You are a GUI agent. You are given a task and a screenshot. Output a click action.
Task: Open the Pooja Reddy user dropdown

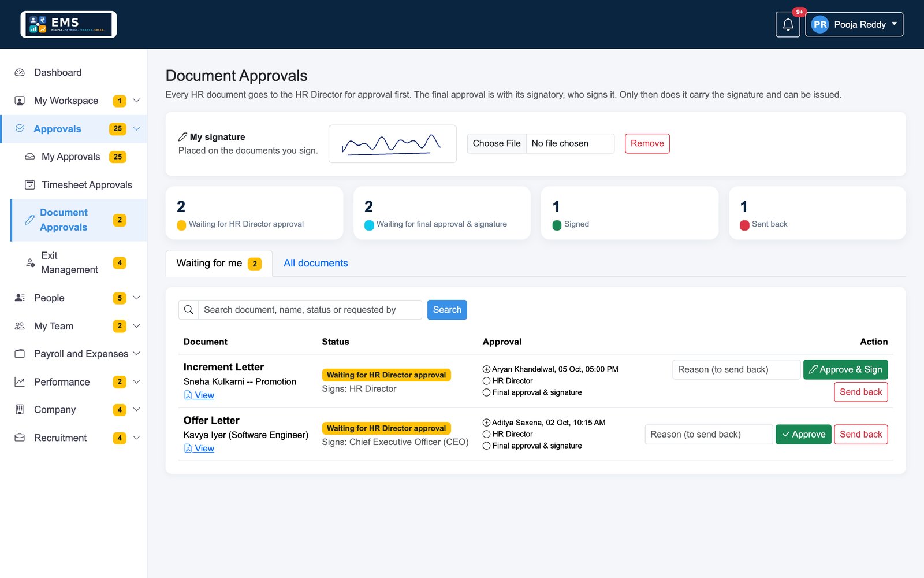tap(854, 24)
